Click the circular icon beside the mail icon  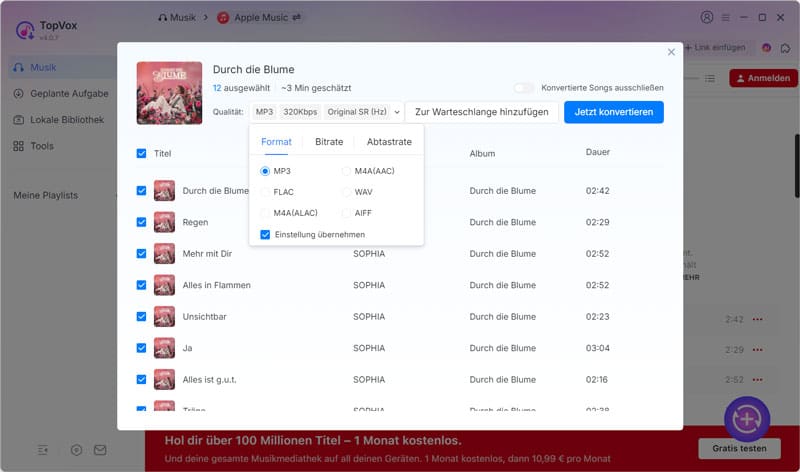(76, 450)
